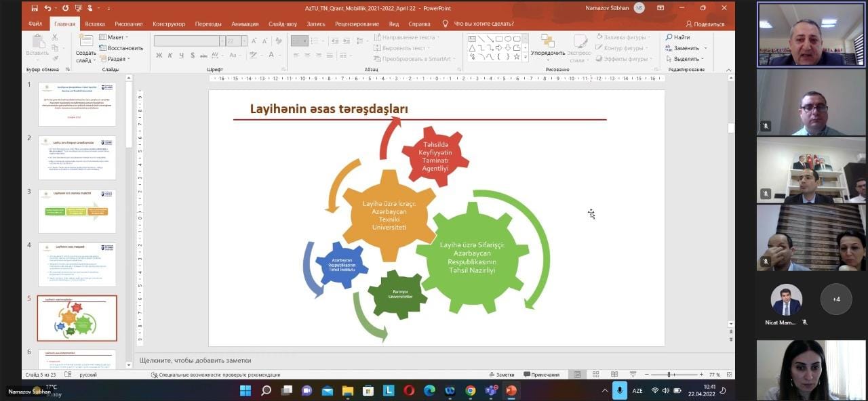Open the Рисование ribbon tab
The width and height of the screenshot is (868, 401).
(x=129, y=24)
